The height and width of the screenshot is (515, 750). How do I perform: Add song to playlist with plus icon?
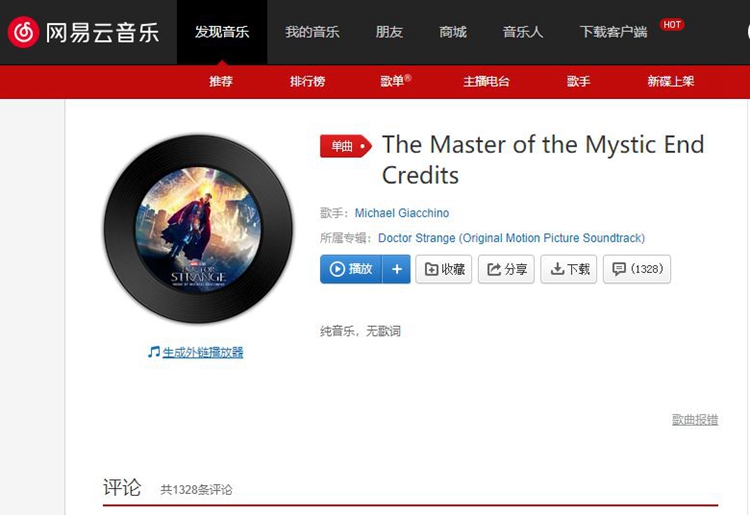[x=397, y=269]
